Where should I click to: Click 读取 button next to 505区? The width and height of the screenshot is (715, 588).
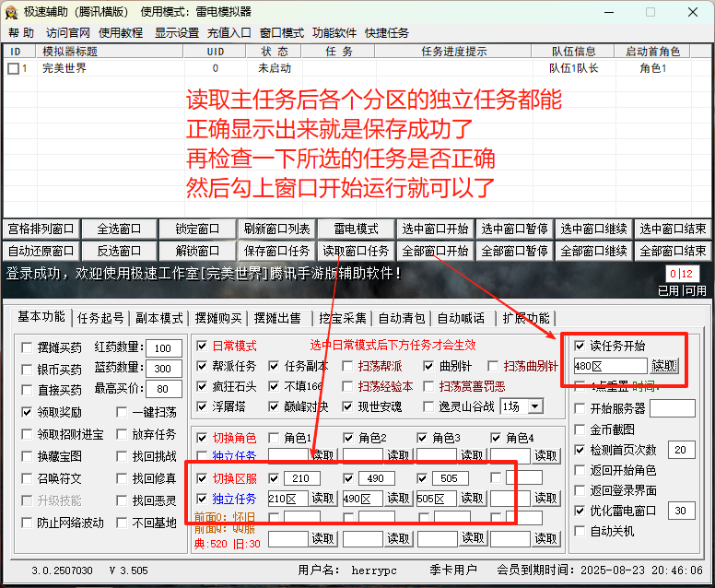pyautogui.click(x=472, y=498)
